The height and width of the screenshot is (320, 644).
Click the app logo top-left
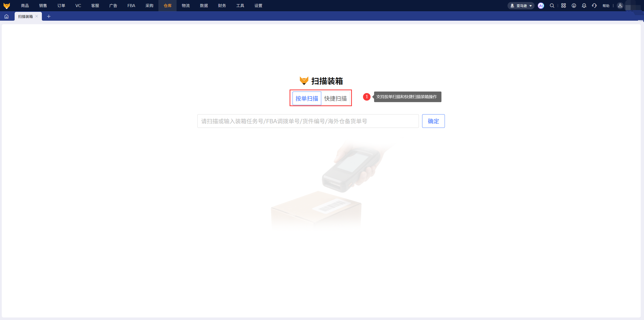(7, 6)
